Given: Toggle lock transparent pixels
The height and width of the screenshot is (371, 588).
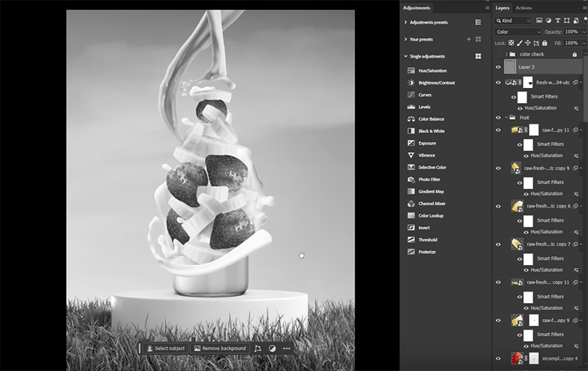Looking at the screenshot, I should (511, 43).
